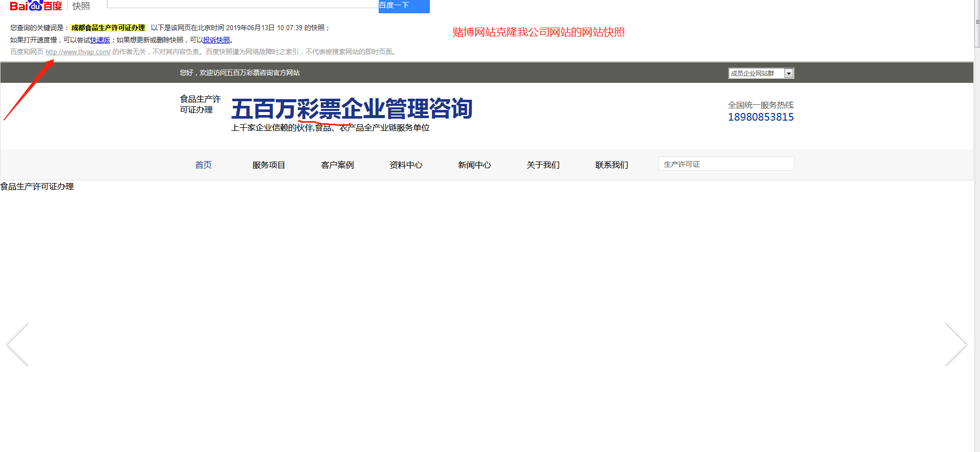
Task: Open the 投诉快照 link
Action: click(216, 40)
